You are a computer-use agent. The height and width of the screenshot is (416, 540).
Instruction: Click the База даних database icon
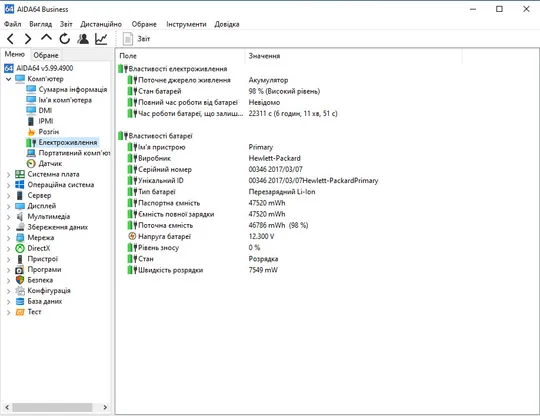20,301
